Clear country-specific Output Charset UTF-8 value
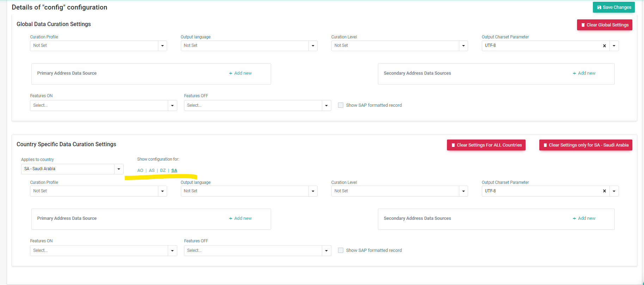This screenshot has height=285, width=644. [604, 191]
